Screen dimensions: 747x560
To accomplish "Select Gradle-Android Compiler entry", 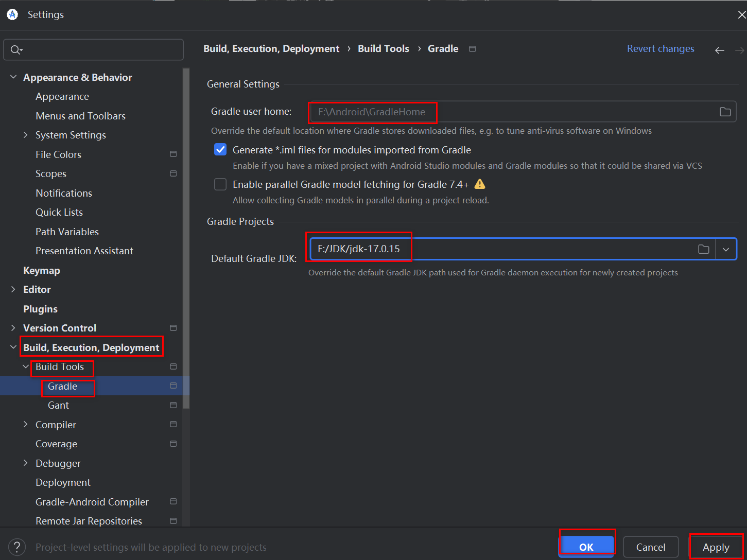I will coord(92,502).
